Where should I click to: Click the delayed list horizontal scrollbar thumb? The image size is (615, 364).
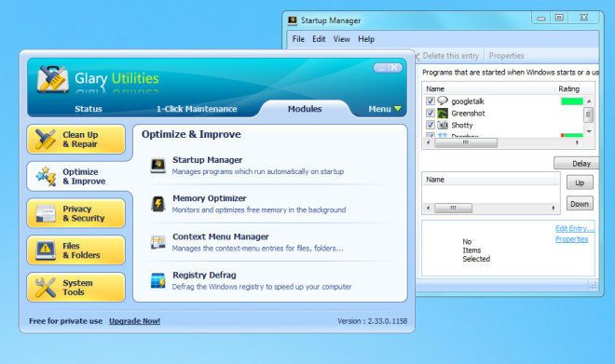click(454, 208)
